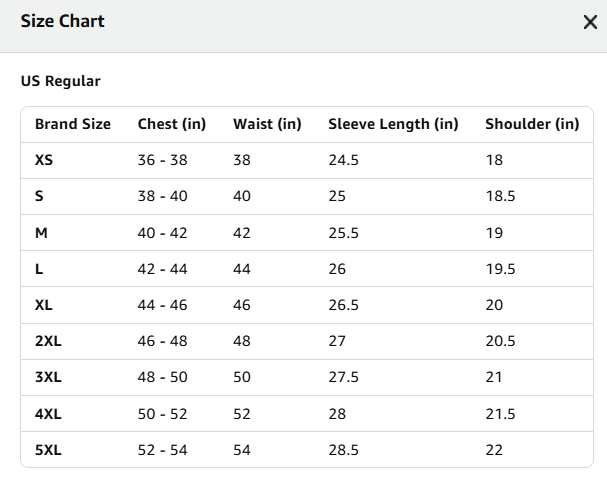607x479 pixels.
Task: Select the S size row label
Action: (39, 196)
